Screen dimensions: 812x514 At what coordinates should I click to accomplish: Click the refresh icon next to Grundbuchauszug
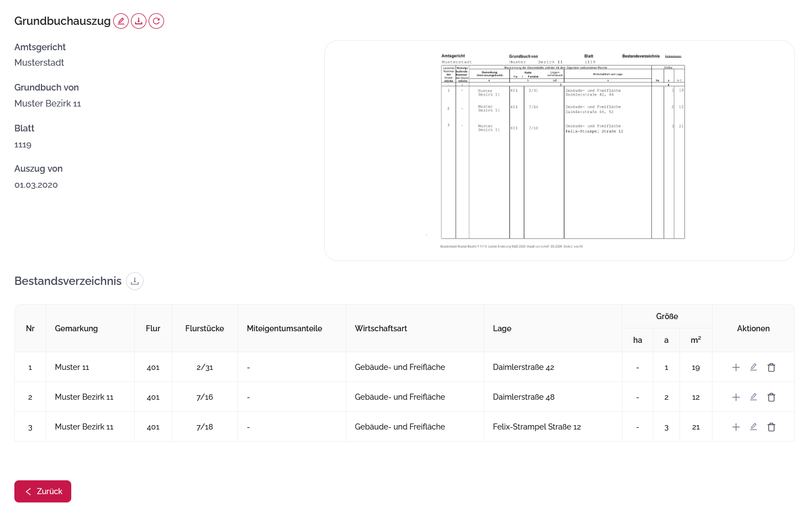pyautogui.click(x=156, y=21)
